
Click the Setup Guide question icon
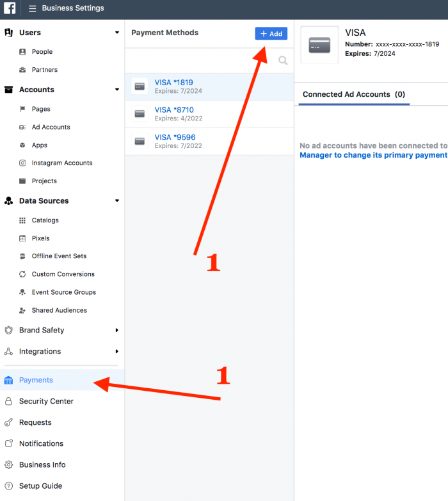(8, 486)
